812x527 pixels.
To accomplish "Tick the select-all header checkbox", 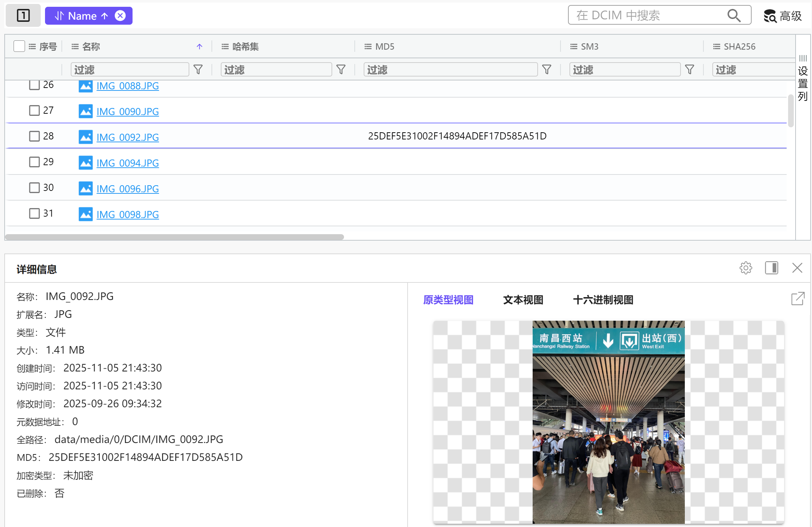I will [x=19, y=46].
